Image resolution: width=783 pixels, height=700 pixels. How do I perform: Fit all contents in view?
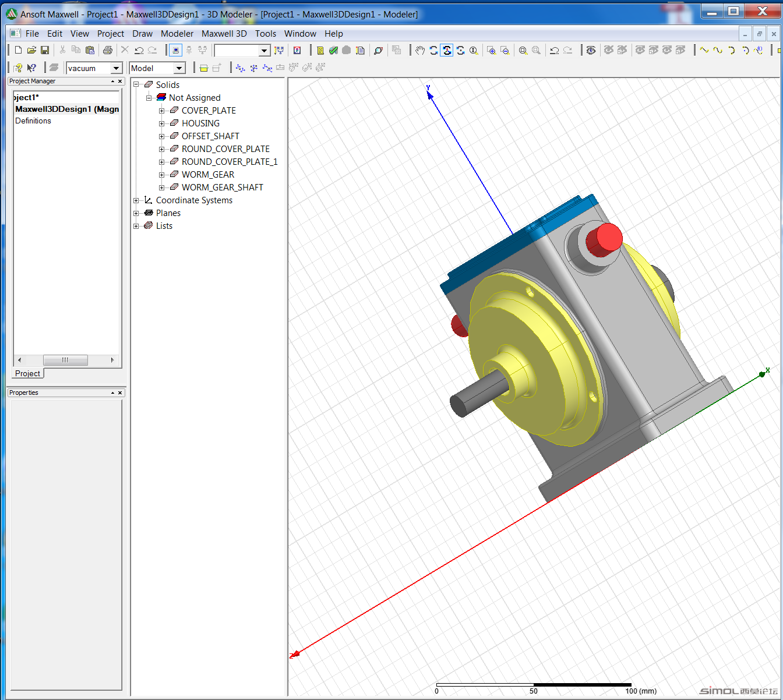coord(523,51)
